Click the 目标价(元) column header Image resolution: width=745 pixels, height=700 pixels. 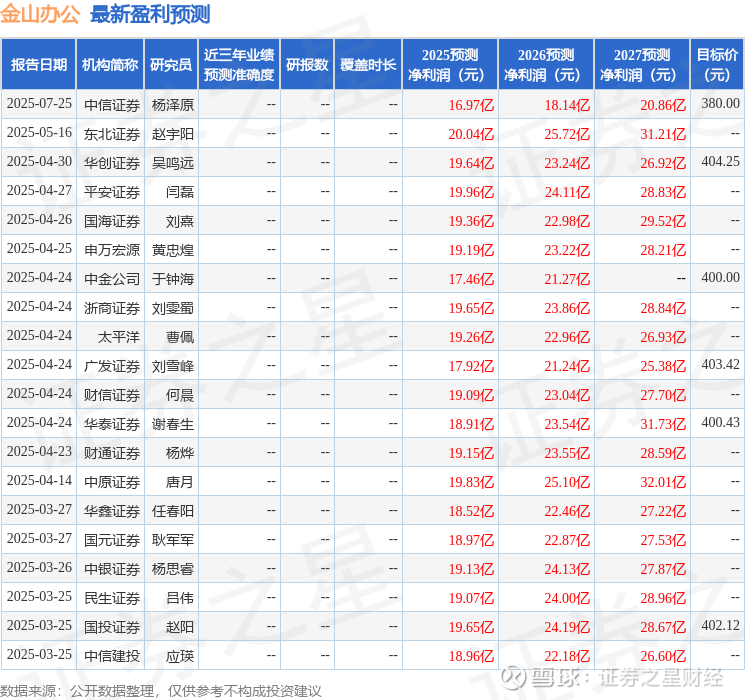(716, 65)
